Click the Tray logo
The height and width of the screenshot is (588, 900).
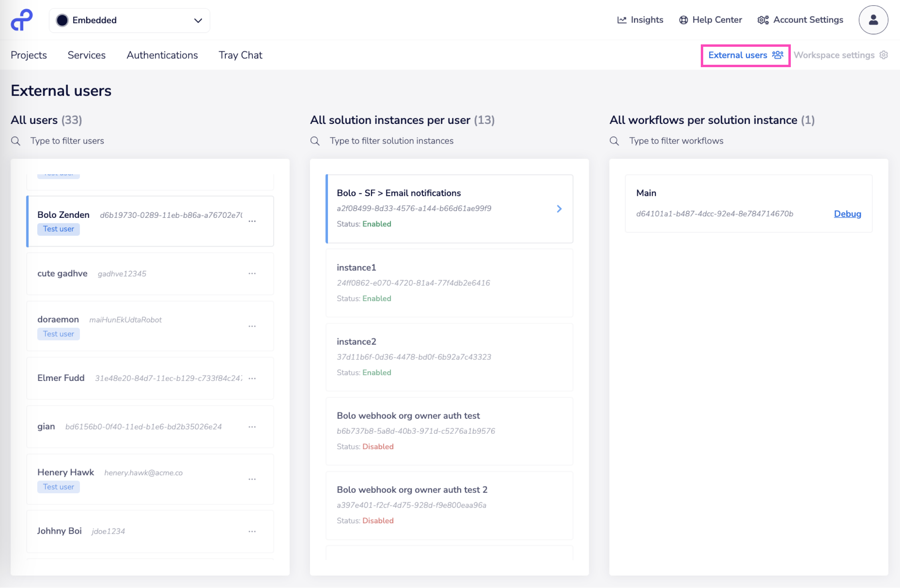pyautogui.click(x=22, y=20)
